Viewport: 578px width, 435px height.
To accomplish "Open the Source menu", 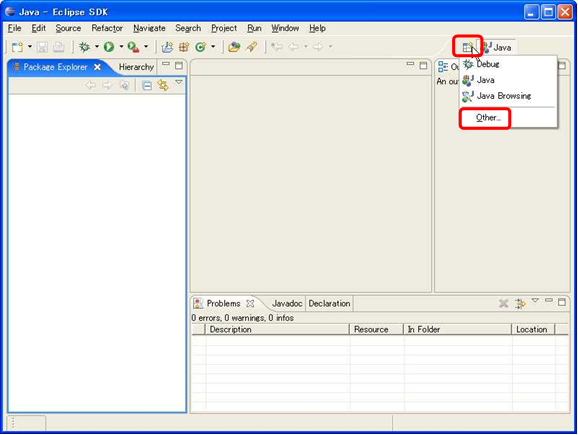I will tap(68, 28).
